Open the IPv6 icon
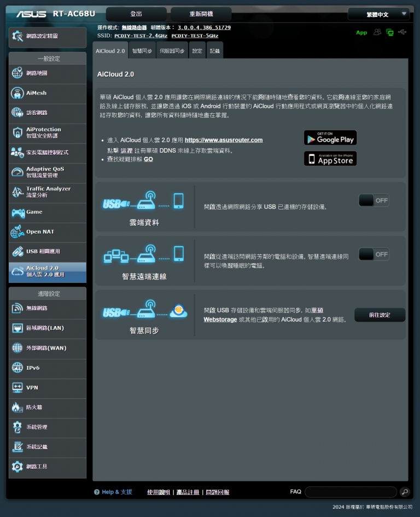This screenshot has width=420, height=517. pyautogui.click(x=17, y=368)
